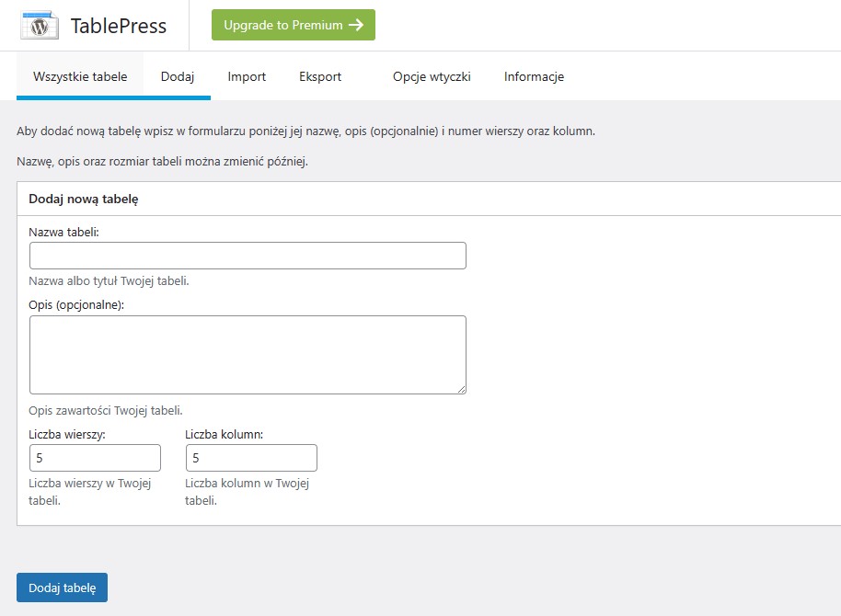Click the "Nazwa tabeli:" field label
Image resolution: width=841 pixels, height=616 pixels.
63,232
